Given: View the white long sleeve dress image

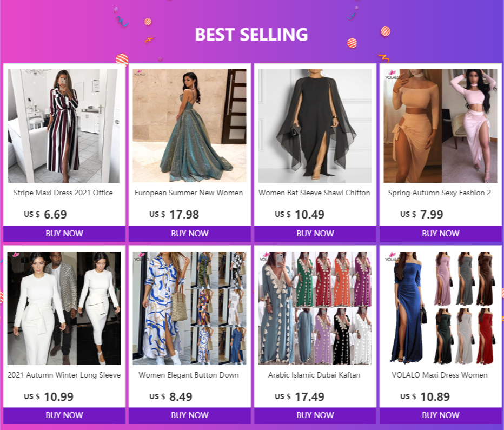Looking at the screenshot, I should (x=64, y=308).
